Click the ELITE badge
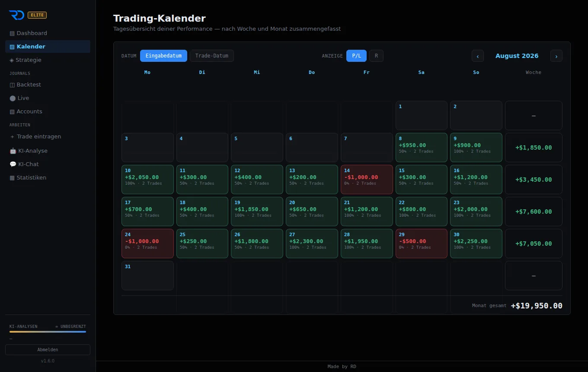 [37, 15]
